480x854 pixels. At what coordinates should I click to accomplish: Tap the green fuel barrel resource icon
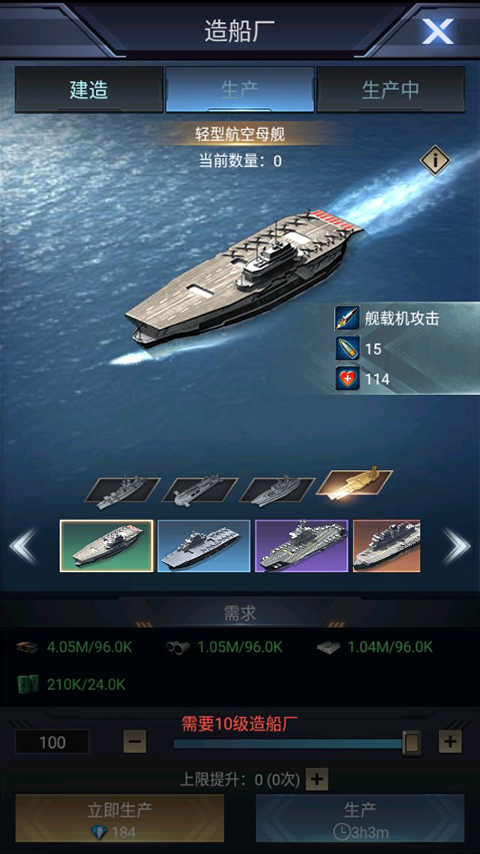[x=27, y=684]
